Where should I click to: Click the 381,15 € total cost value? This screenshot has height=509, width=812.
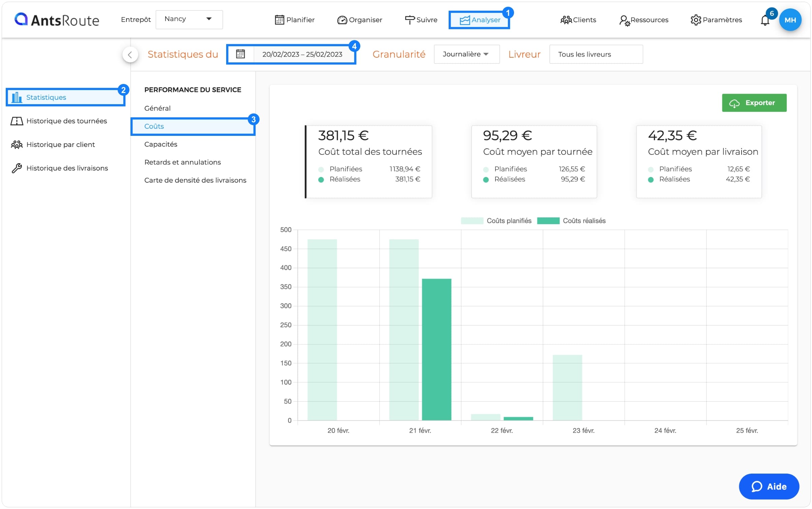click(x=343, y=136)
